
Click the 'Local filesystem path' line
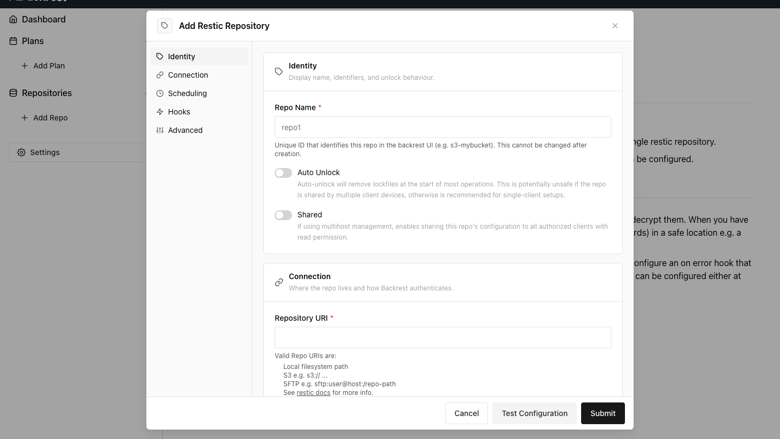click(x=315, y=367)
